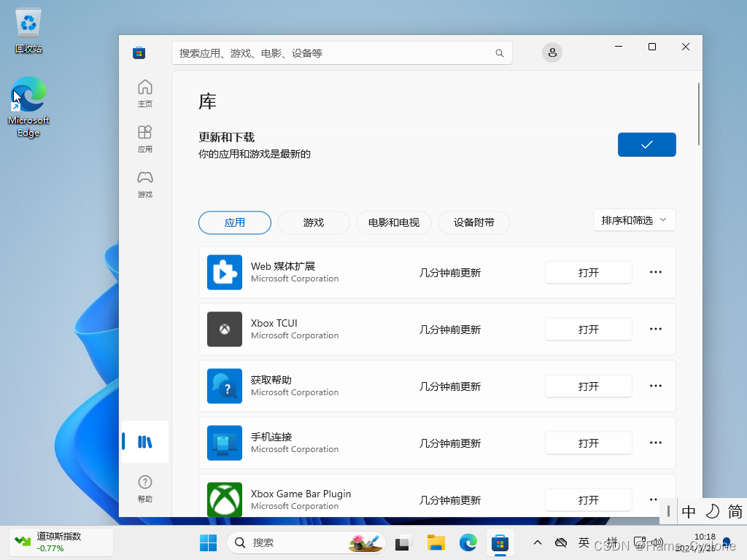Click the library vertical scrollbar
This screenshot has width=747, height=560.
click(x=699, y=114)
